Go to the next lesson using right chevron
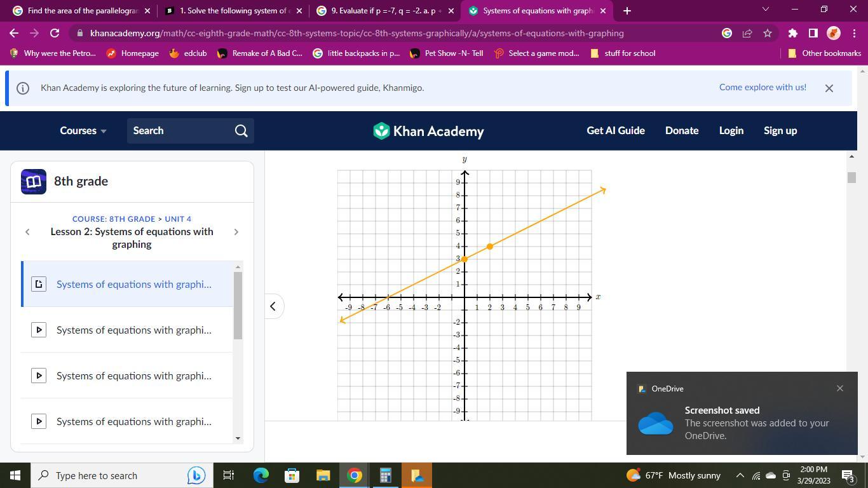 coord(236,232)
